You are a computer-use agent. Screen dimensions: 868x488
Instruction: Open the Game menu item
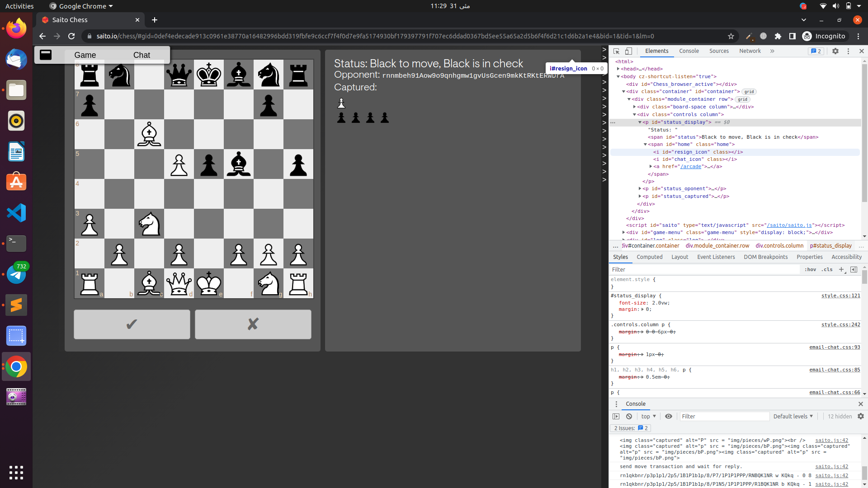click(x=85, y=55)
